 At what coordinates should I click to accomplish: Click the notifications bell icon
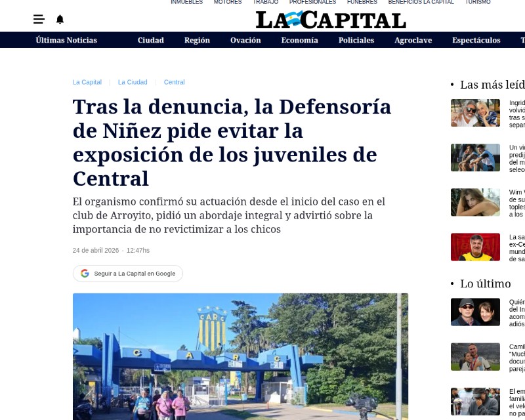click(x=60, y=20)
